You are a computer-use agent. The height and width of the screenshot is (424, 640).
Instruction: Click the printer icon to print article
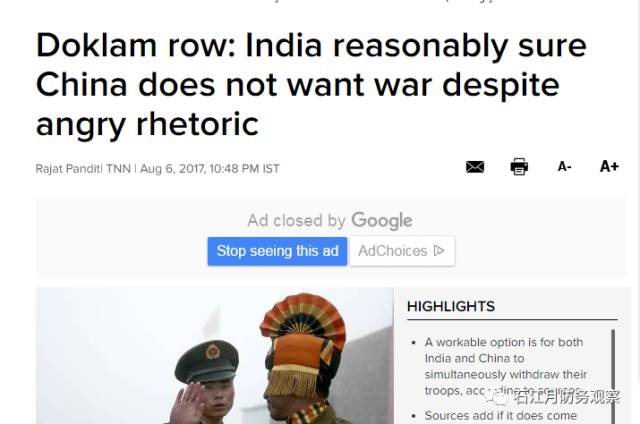tap(519, 166)
